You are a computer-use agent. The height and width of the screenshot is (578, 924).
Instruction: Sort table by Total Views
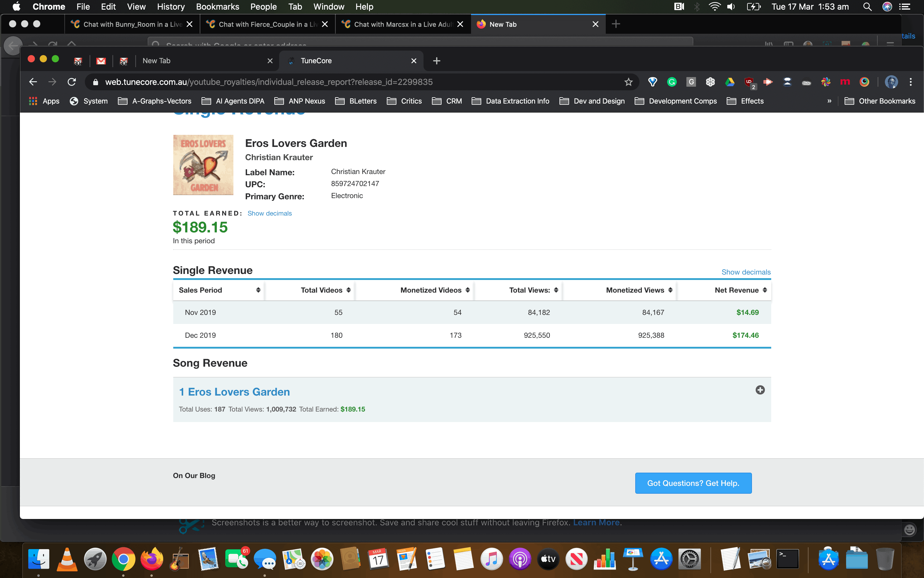(519, 290)
